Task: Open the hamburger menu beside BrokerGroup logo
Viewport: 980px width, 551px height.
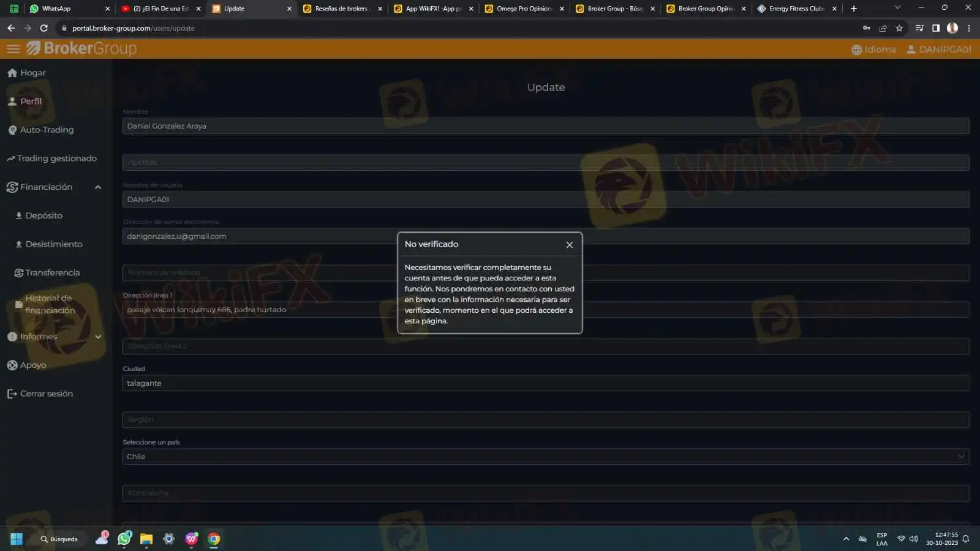Action: (13, 49)
